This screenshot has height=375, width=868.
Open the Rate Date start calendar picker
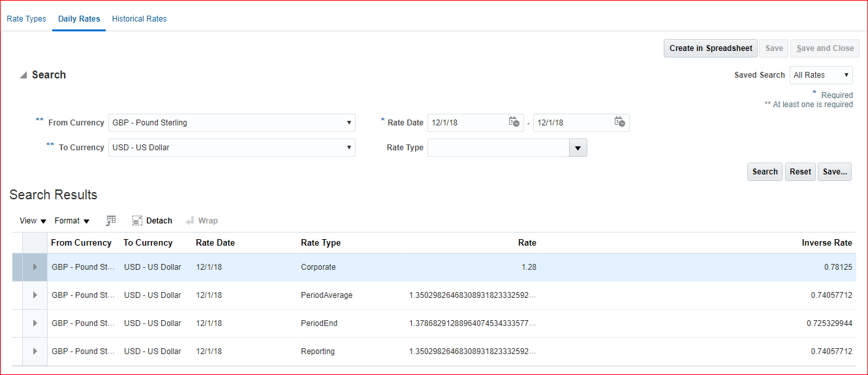click(514, 122)
